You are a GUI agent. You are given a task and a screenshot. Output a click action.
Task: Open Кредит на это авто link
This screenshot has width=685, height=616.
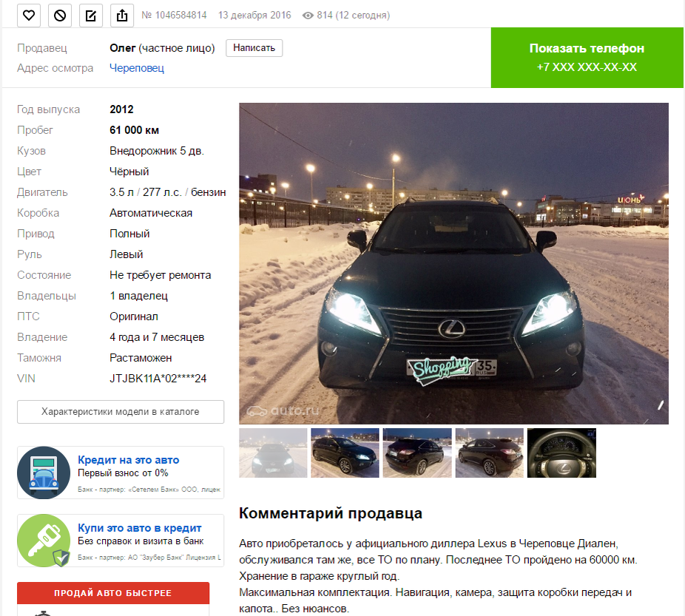point(129,460)
